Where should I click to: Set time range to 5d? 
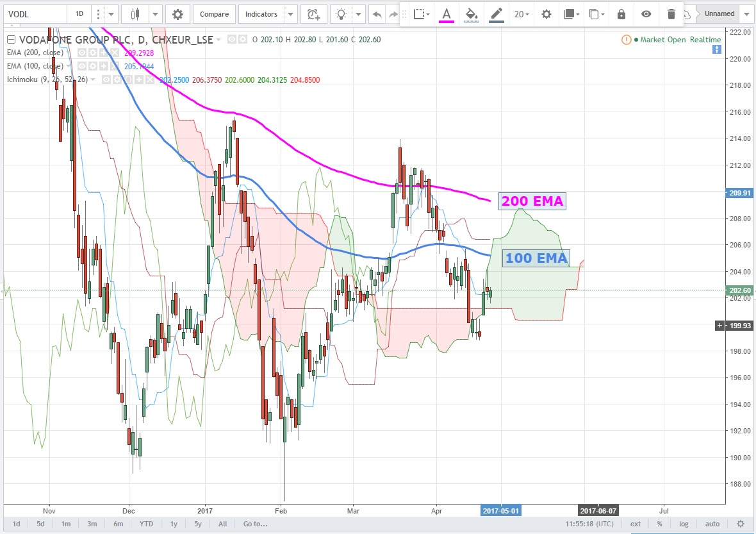click(40, 524)
